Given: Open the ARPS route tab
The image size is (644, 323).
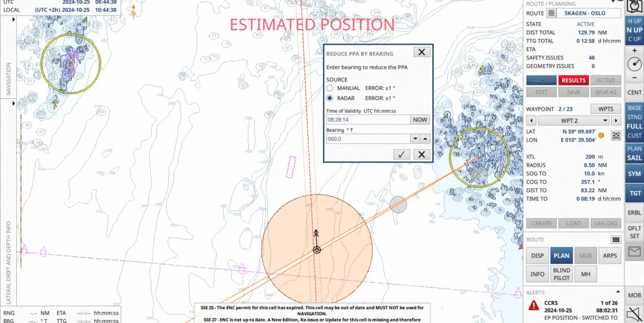Looking at the screenshot, I should [610, 256].
